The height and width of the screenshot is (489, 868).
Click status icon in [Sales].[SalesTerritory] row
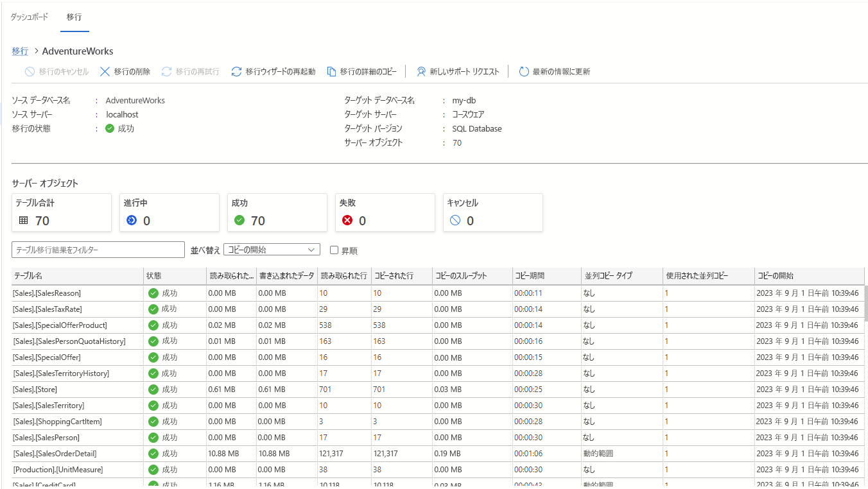(153, 406)
